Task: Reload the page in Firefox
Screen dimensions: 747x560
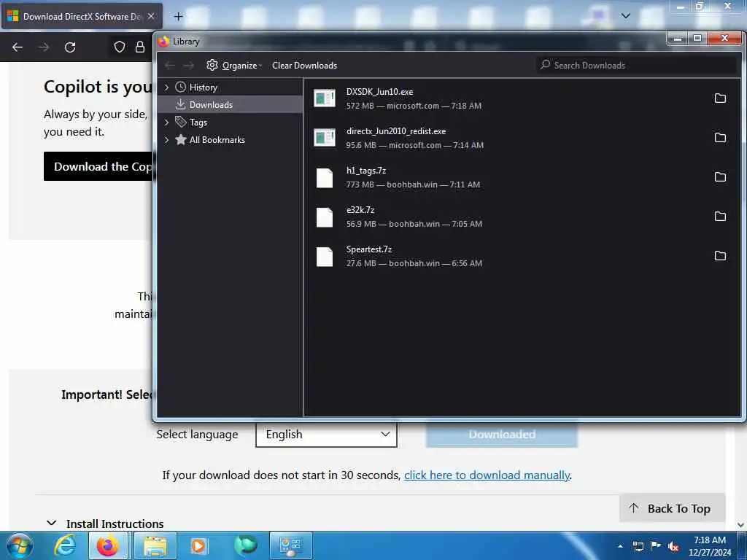Action: point(70,47)
